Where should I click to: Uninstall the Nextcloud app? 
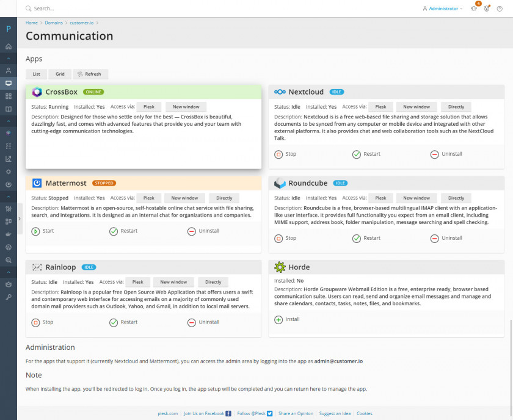click(446, 154)
